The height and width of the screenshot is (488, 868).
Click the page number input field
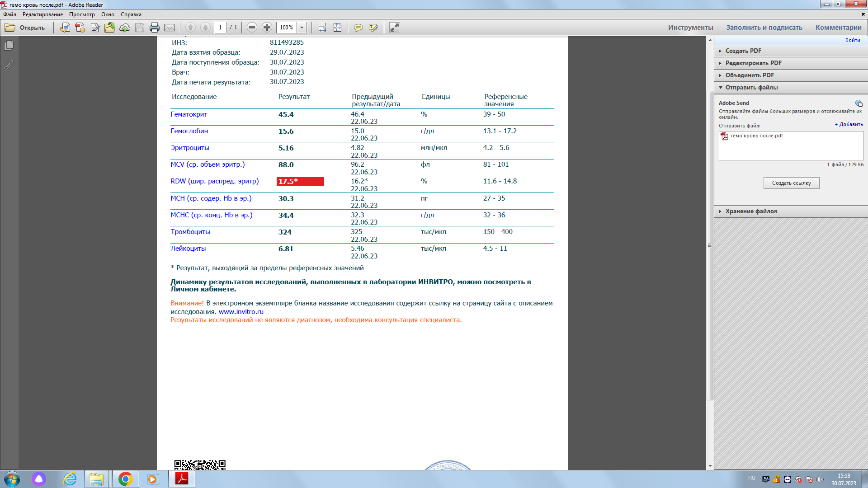pos(221,28)
